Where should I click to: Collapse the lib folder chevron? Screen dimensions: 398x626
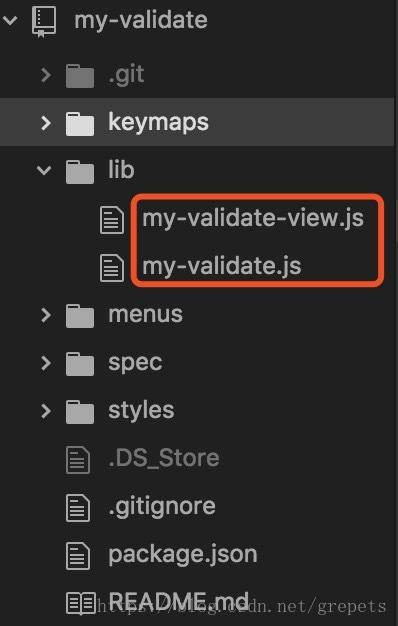coord(44,170)
